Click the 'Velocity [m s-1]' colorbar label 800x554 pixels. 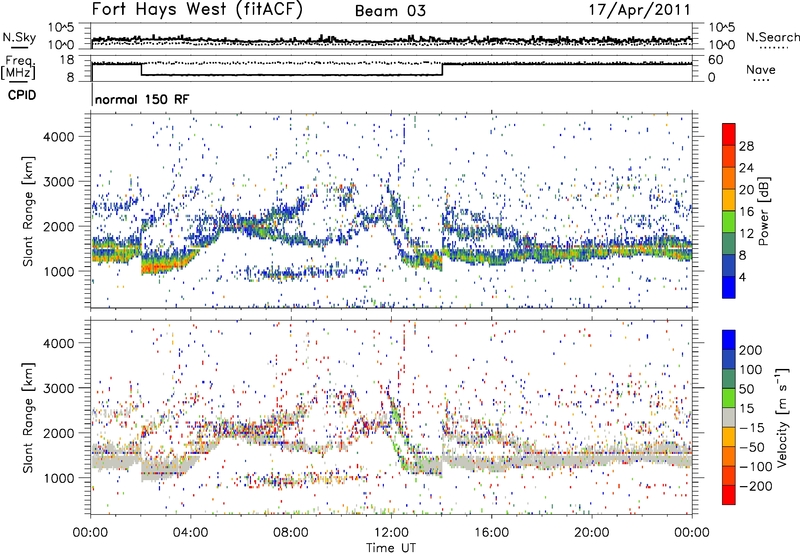[x=782, y=417]
